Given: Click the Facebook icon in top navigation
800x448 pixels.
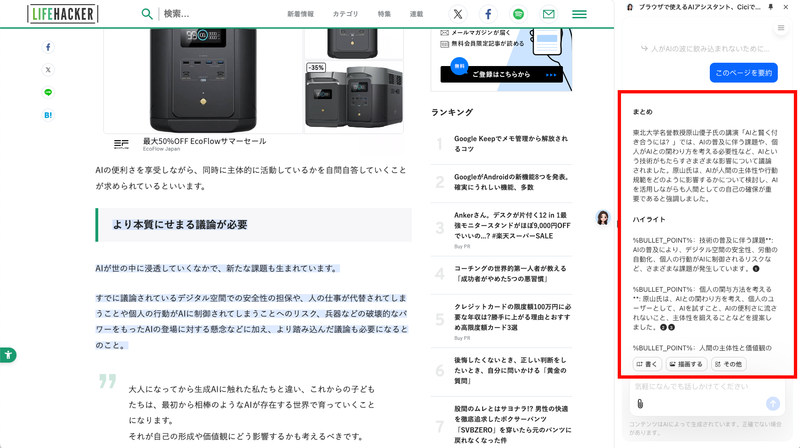Looking at the screenshot, I should [488, 14].
